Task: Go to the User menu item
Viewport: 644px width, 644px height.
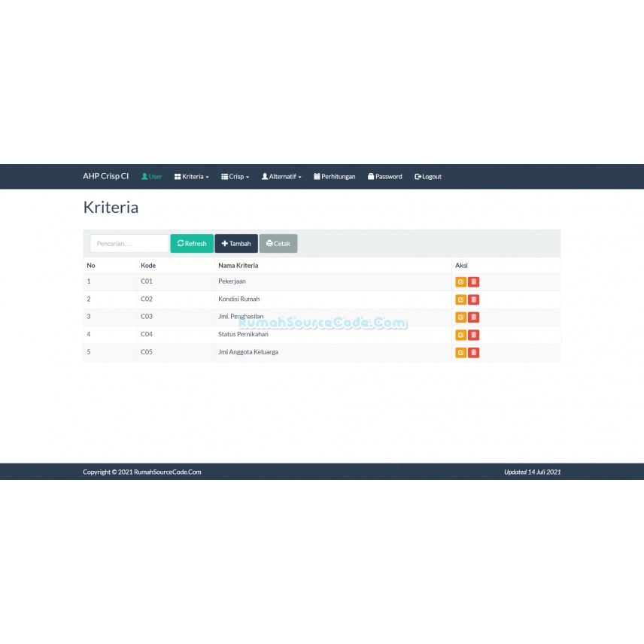Action: (x=151, y=177)
